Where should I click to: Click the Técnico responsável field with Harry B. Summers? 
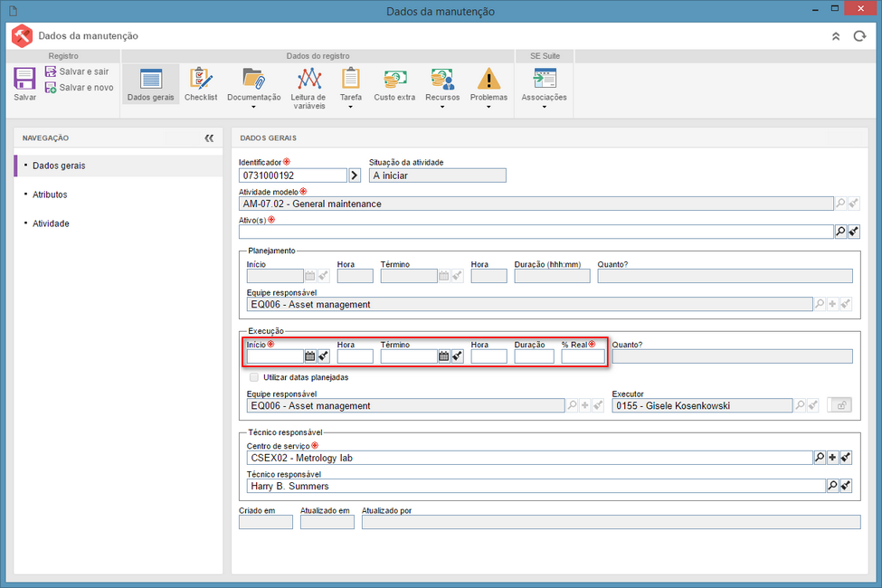[536, 486]
